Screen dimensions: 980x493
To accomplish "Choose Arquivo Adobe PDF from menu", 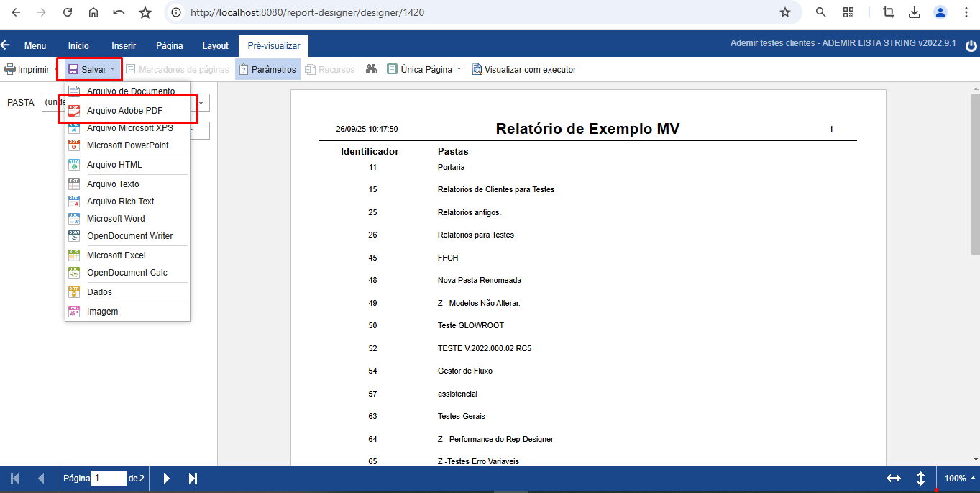I will coord(124,111).
